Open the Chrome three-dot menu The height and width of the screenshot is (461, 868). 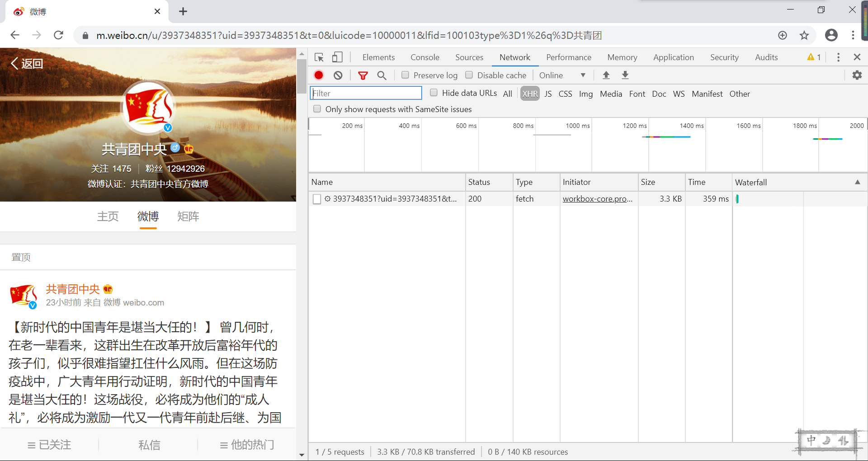tap(853, 35)
